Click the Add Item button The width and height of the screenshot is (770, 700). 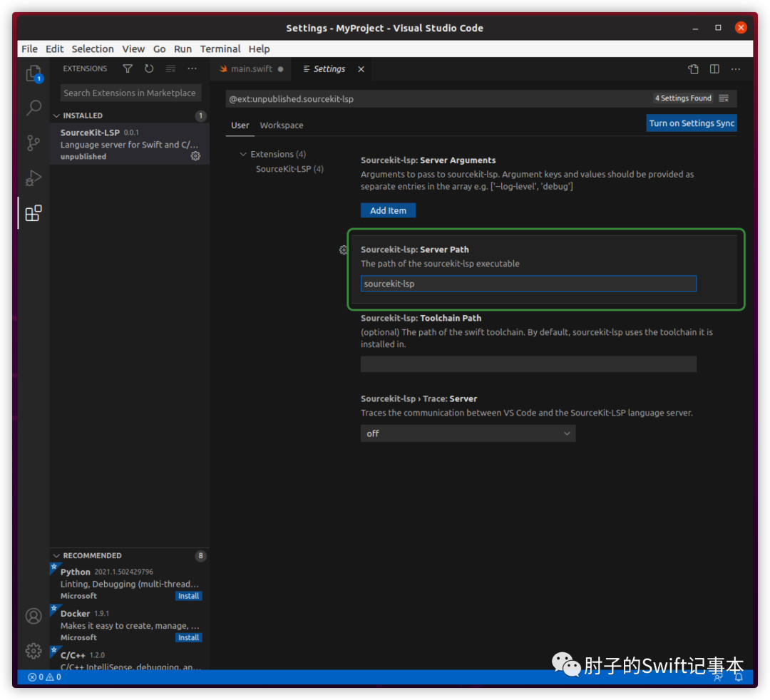point(388,210)
